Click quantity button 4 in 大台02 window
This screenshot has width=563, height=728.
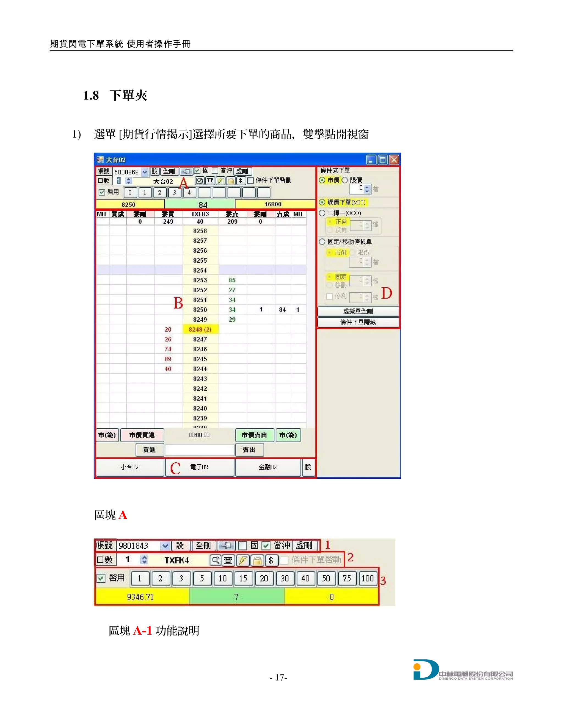pyautogui.click(x=189, y=193)
